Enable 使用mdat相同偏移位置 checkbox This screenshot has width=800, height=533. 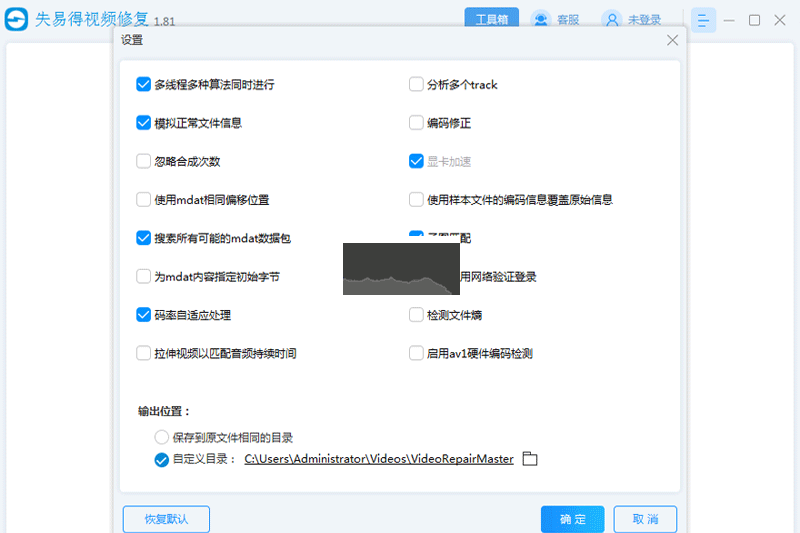143,199
